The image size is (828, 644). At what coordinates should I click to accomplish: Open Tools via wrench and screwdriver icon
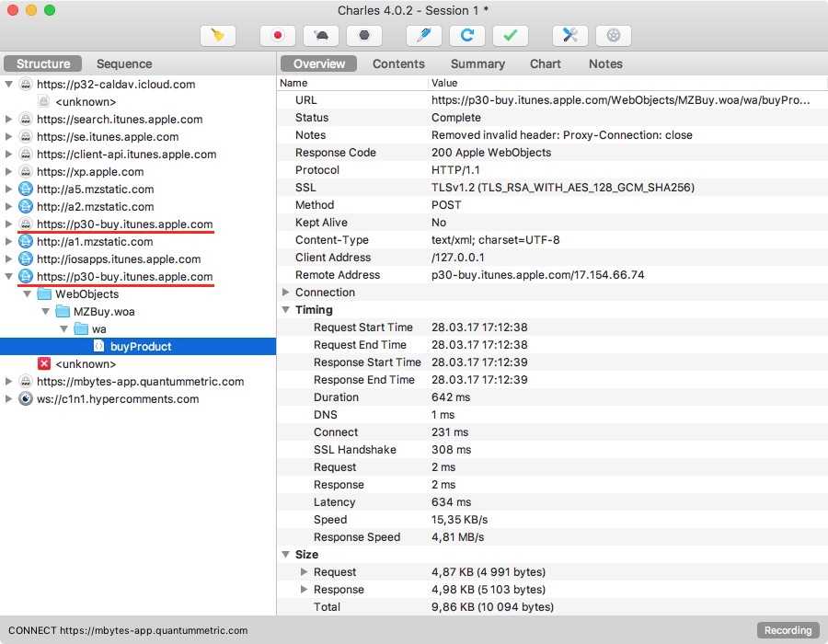click(570, 36)
